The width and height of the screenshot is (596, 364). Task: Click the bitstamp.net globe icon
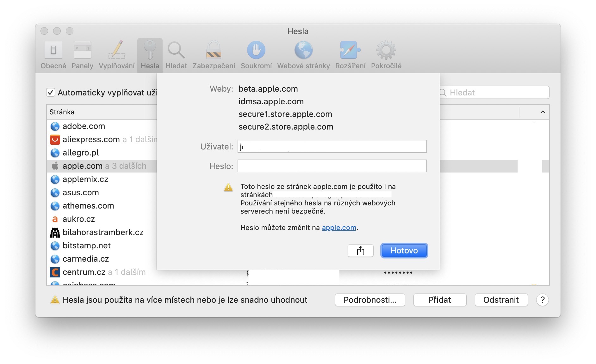pyautogui.click(x=55, y=246)
